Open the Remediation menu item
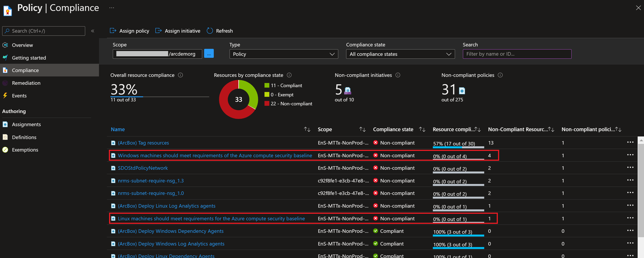The height and width of the screenshot is (258, 644). 26,83
